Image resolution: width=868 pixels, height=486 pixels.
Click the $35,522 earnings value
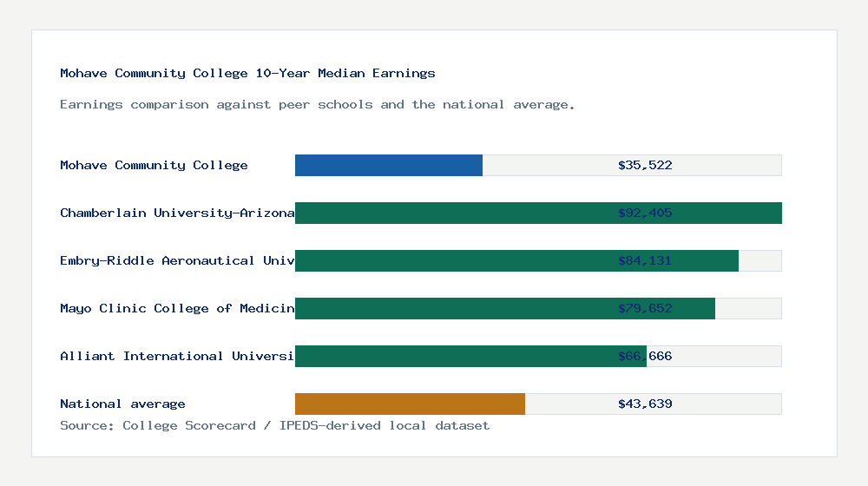[x=645, y=165]
